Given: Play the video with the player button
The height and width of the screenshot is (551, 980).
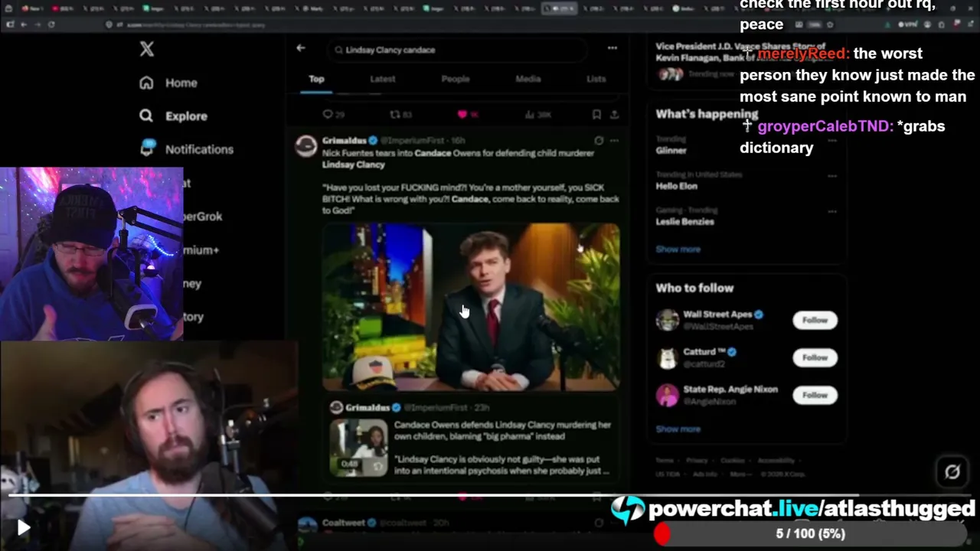Looking at the screenshot, I should pos(23,527).
